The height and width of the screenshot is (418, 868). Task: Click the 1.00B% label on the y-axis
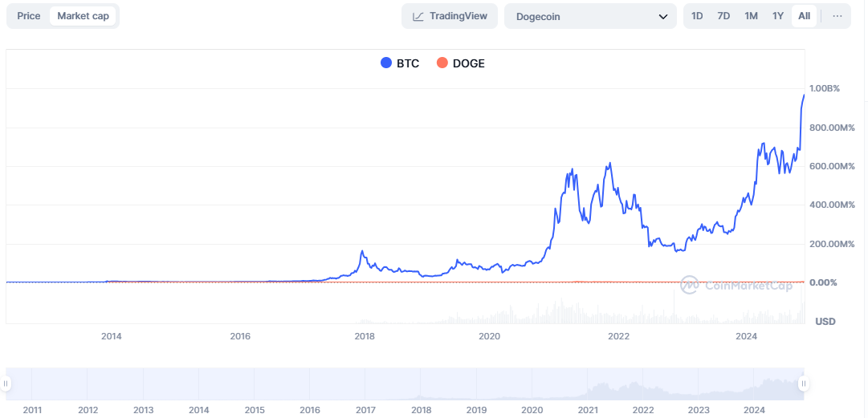pyautogui.click(x=825, y=88)
